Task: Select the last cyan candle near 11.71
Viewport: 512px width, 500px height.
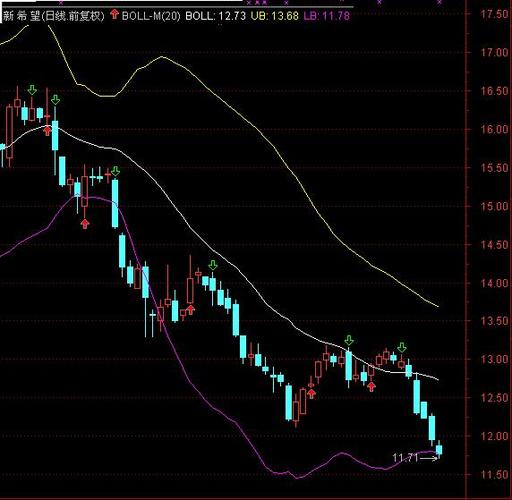Action: click(x=439, y=450)
